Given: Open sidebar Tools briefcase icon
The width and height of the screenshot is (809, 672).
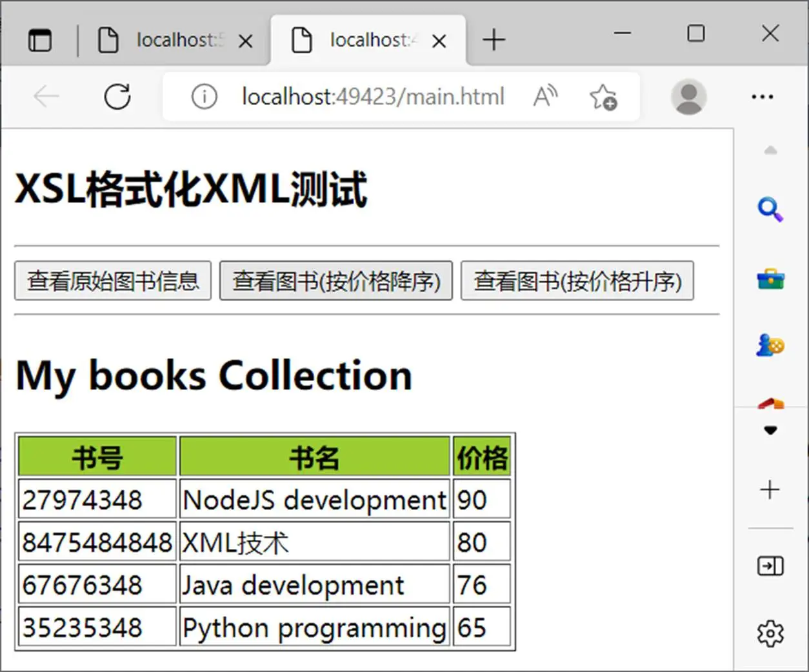Looking at the screenshot, I should (770, 279).
